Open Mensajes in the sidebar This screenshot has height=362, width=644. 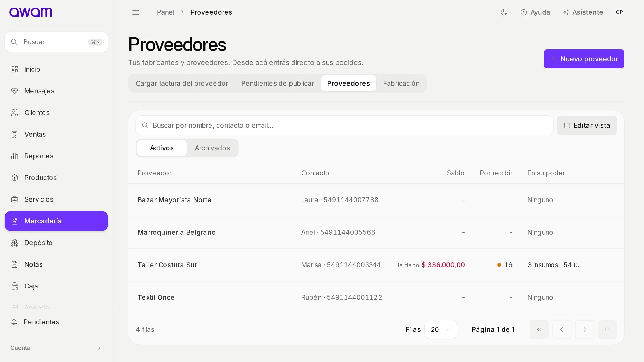[x=56, y=91]
